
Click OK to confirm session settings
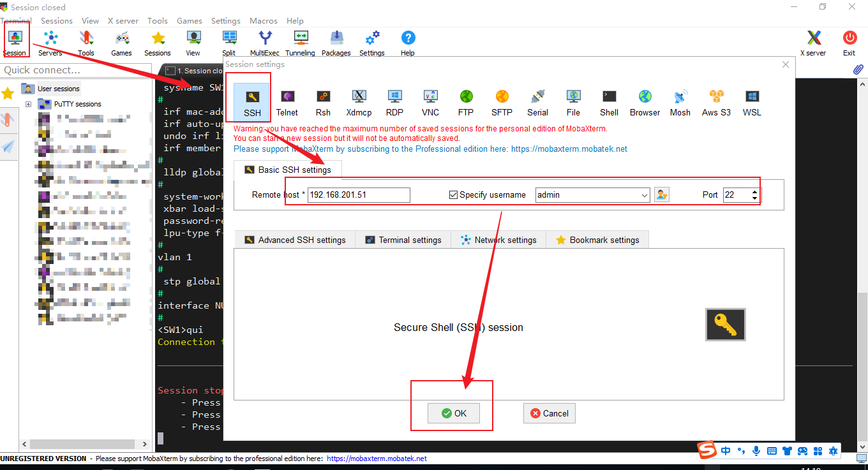click(x=454, y=413)
